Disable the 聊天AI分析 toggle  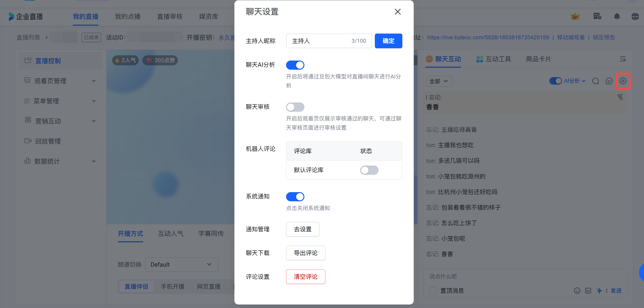[295, 65]
